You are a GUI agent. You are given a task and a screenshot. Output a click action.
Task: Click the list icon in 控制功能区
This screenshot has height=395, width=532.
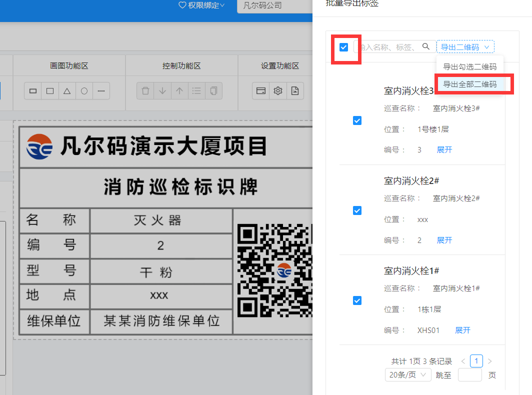click(x=196, y=91)
